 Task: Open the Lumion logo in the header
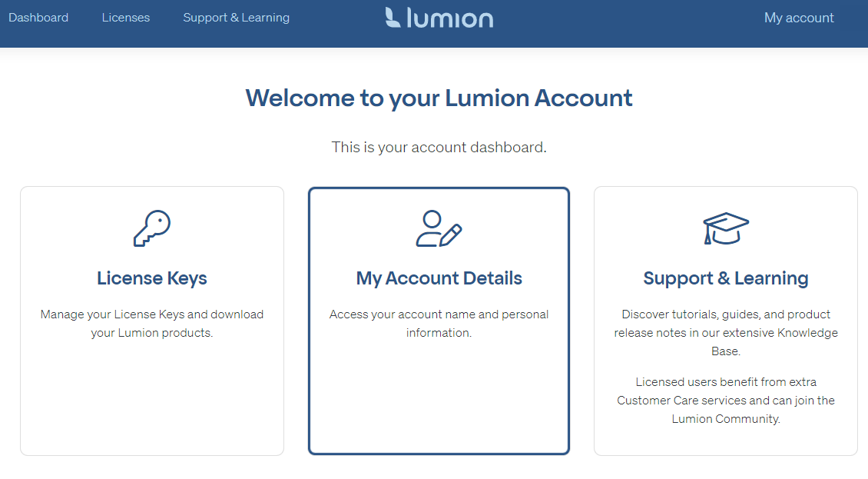(x=439, y=18)
